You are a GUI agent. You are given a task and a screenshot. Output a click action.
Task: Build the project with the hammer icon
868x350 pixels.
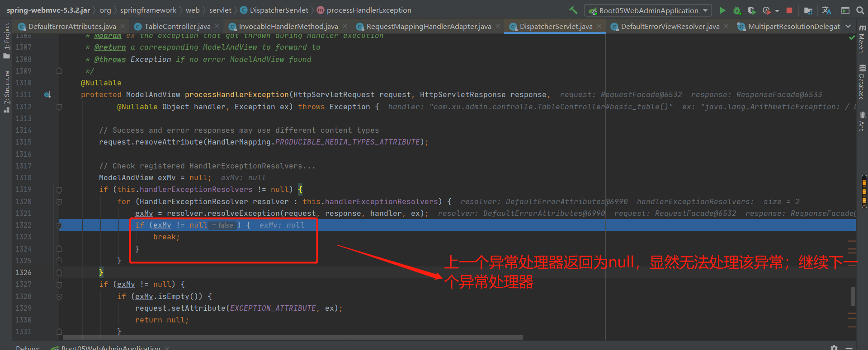coord(573,10)
